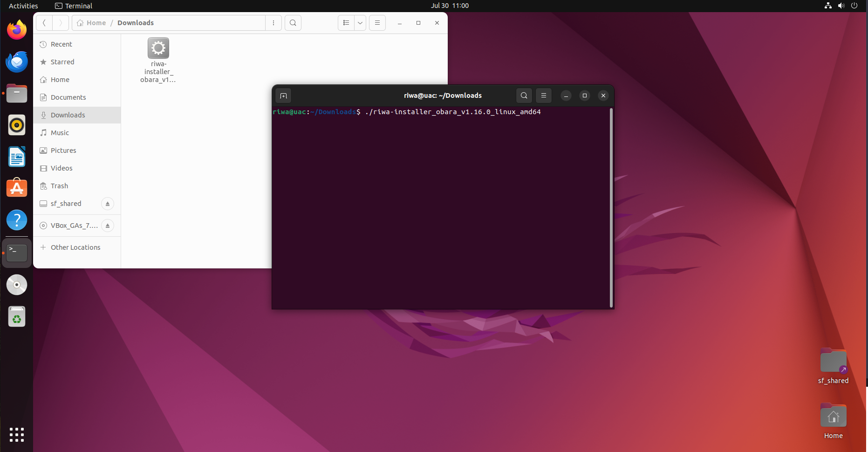Click the Terminal command line text
This screenshot has width=868, height=452.
tap(453, 112)
